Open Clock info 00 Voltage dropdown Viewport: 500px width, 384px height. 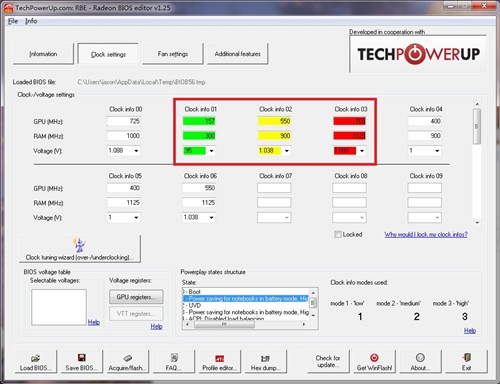point(136,151)
